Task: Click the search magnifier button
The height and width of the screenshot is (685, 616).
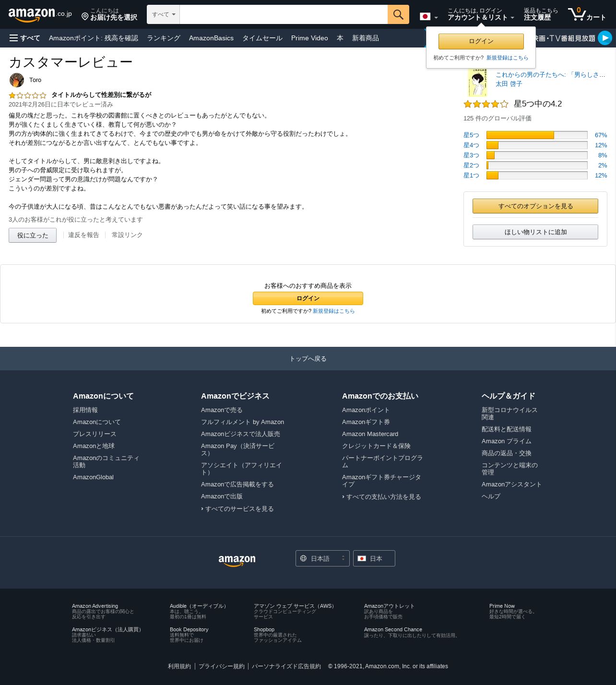Action: 398,14
